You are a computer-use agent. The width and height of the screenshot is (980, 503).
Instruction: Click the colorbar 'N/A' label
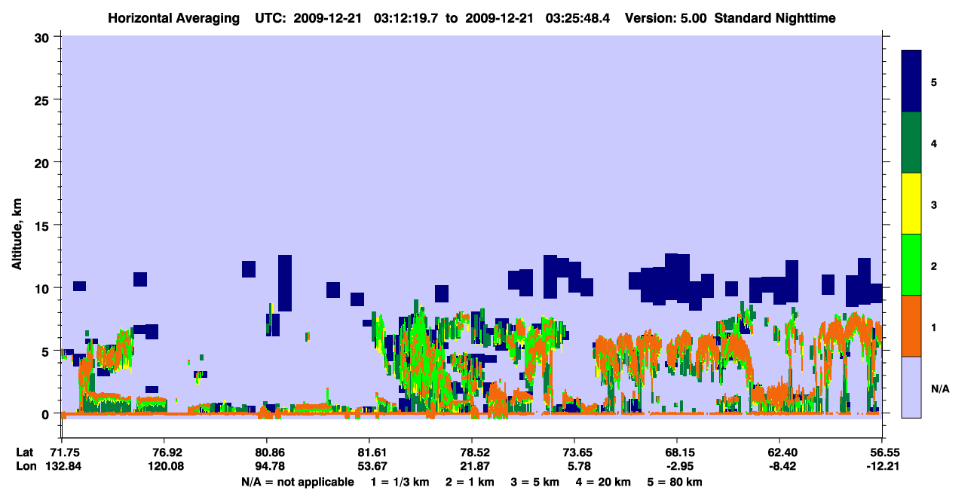pos(939,388)
